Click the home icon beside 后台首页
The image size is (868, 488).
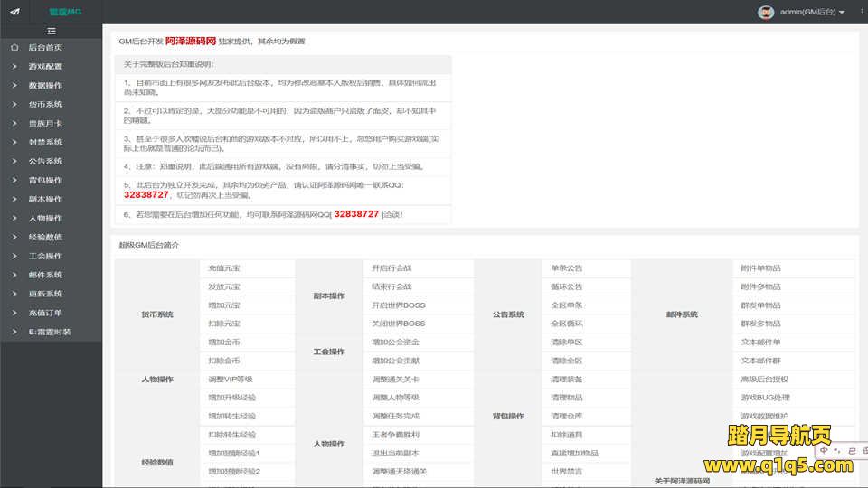[14, 47]
